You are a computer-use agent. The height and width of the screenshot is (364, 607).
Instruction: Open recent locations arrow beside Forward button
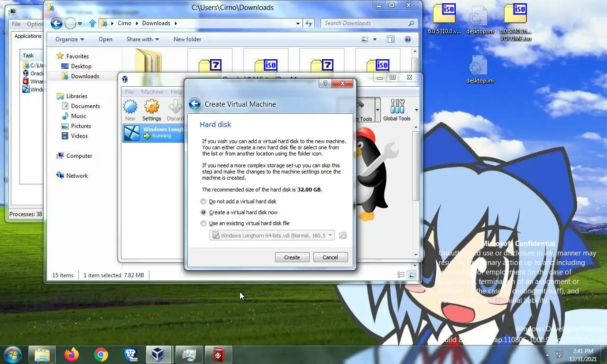80,23
